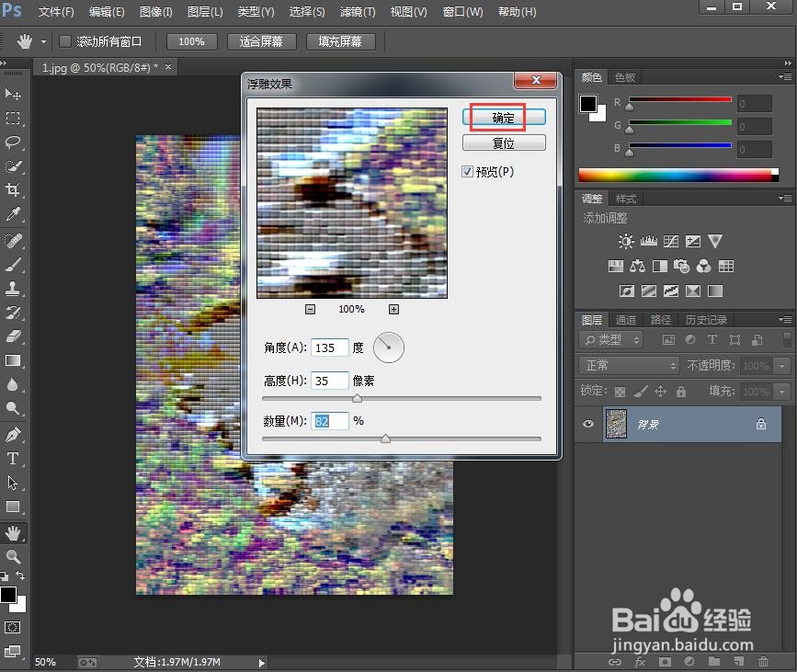Open the layers panel flyout menu
The height and width of the screenshot is (672, 797).
point(785,320)
